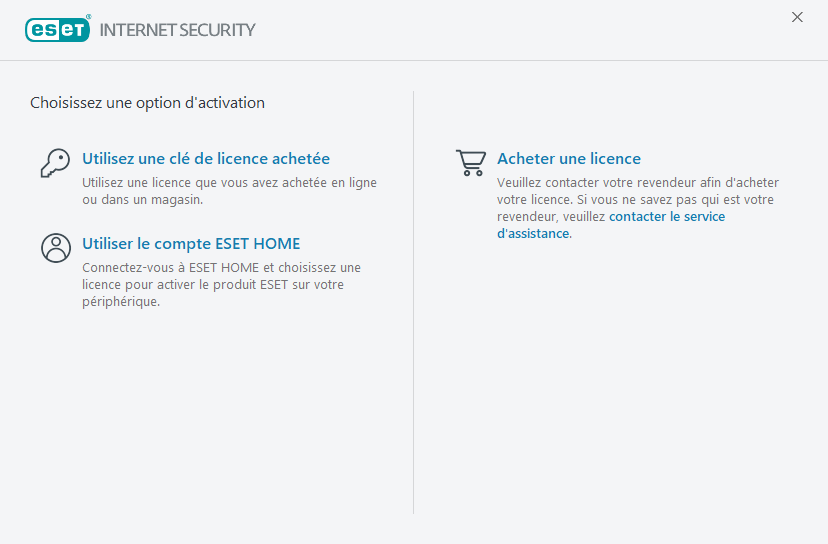
Task: Click the "INTERNET SECURITY" product title
Action: pyautogui.click(x=178, y=30)
